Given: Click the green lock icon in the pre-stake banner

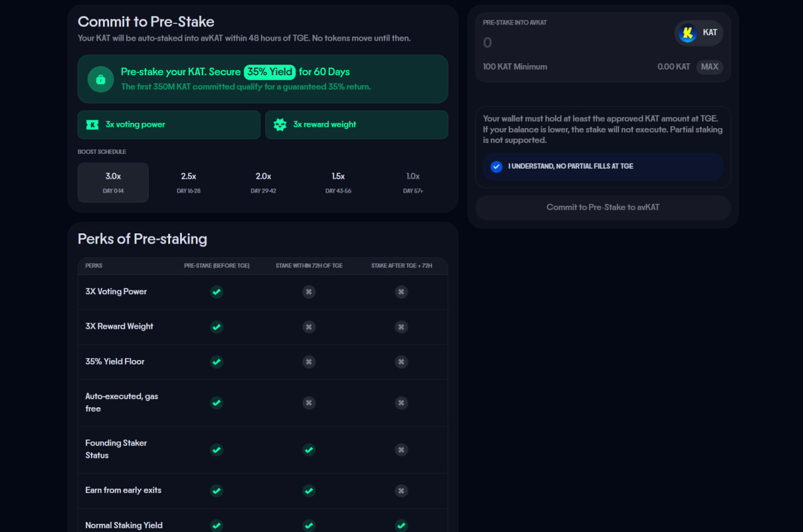Looking at the screenshot, I should click(x=100, y=79).
